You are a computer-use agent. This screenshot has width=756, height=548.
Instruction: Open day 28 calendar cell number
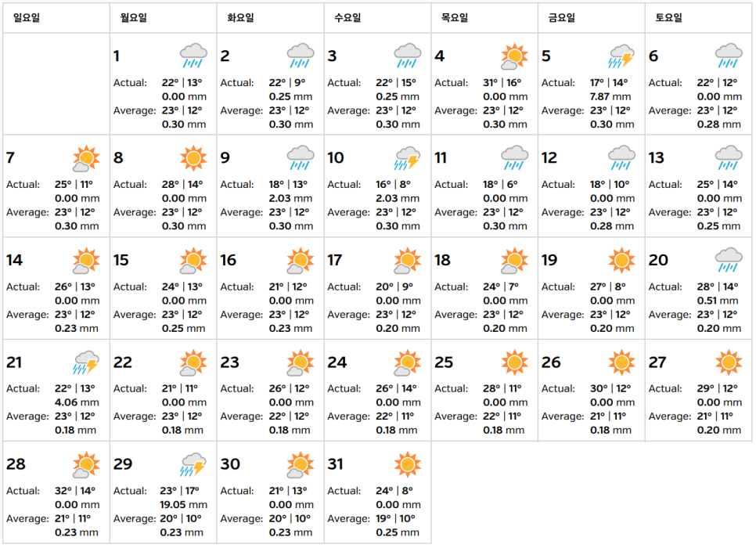pos(16,464)
